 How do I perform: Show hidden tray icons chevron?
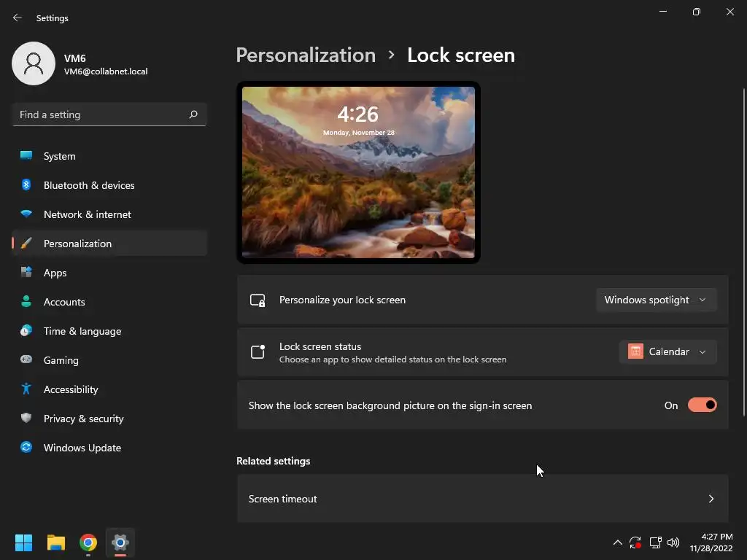(x=617, y=542)
